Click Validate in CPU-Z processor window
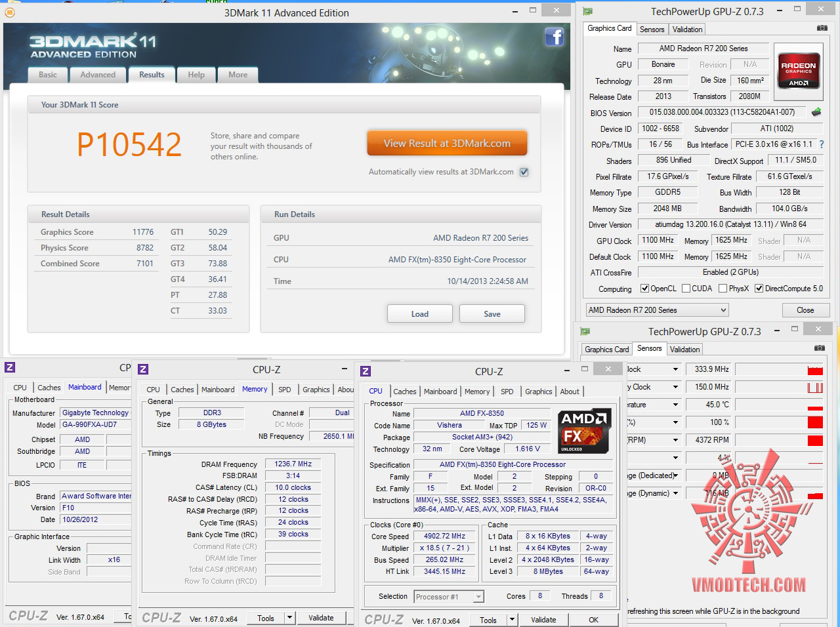The height and width of the screenshot is (627, 840). 543,620
